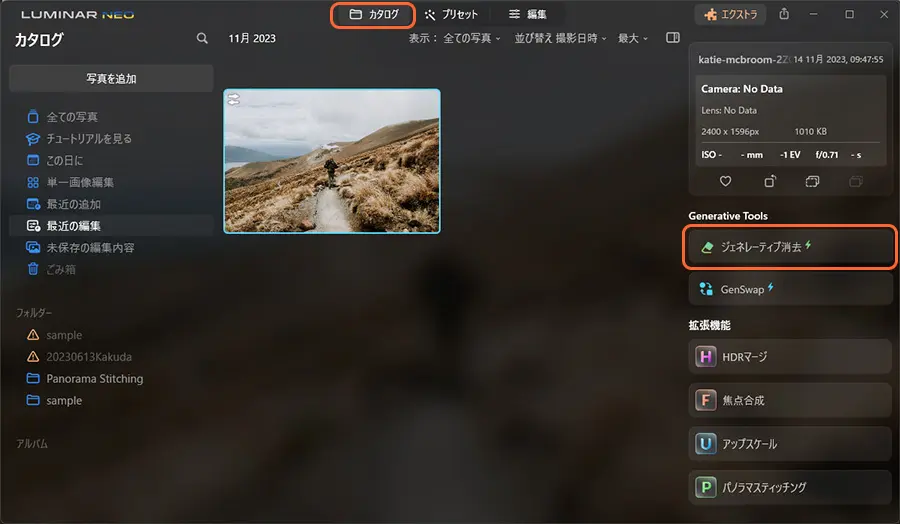The width and height of the screenshot is (900, 524).
Task: Select 最近の追加 in the sidebar
Action: pos(111,204)
